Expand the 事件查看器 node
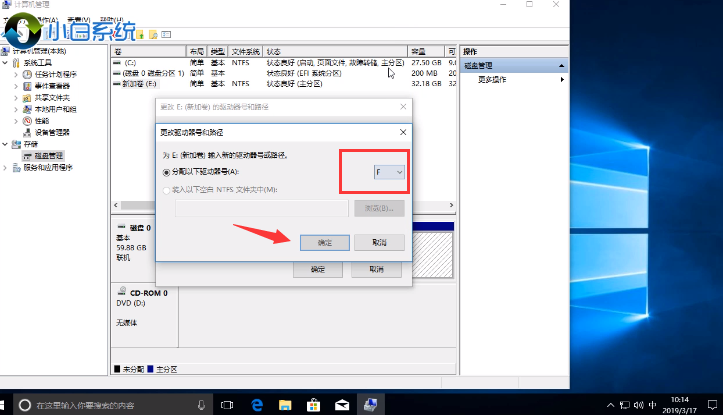The height and width of the screenshot is (415, 723). 16,86
